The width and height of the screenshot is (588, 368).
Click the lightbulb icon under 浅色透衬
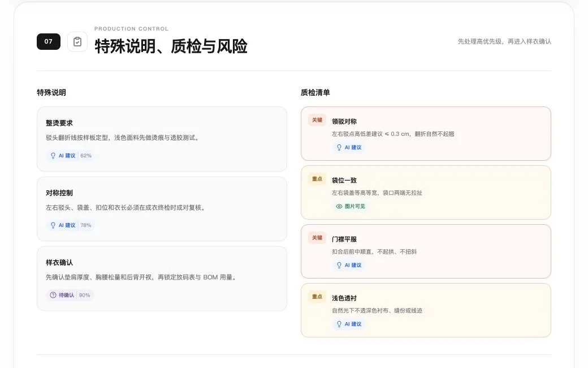tap(339, 324)
